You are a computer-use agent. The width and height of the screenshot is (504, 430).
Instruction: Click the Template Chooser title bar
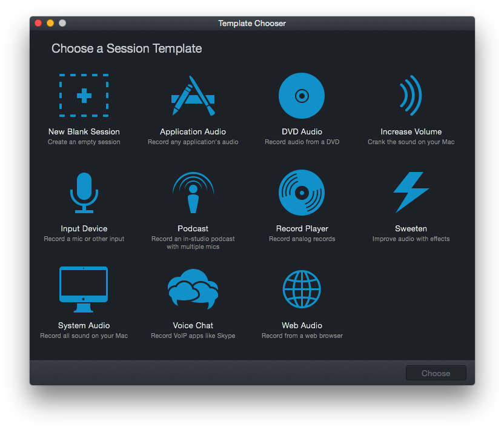[x=252, y=23]
